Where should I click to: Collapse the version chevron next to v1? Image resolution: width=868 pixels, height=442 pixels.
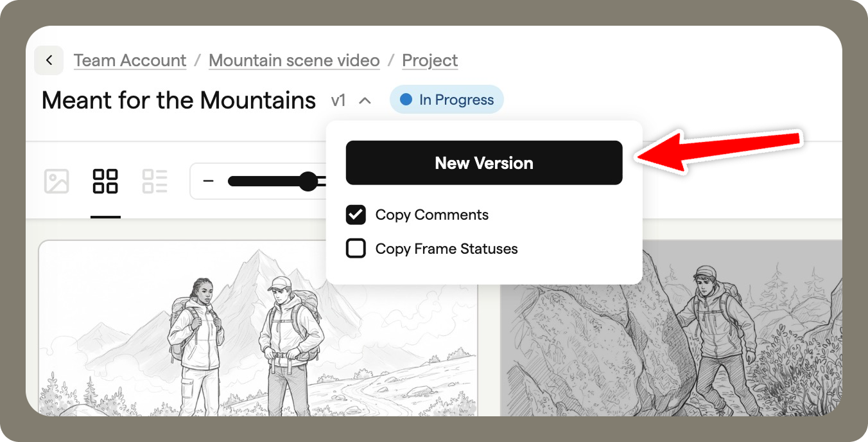point(365,100)
